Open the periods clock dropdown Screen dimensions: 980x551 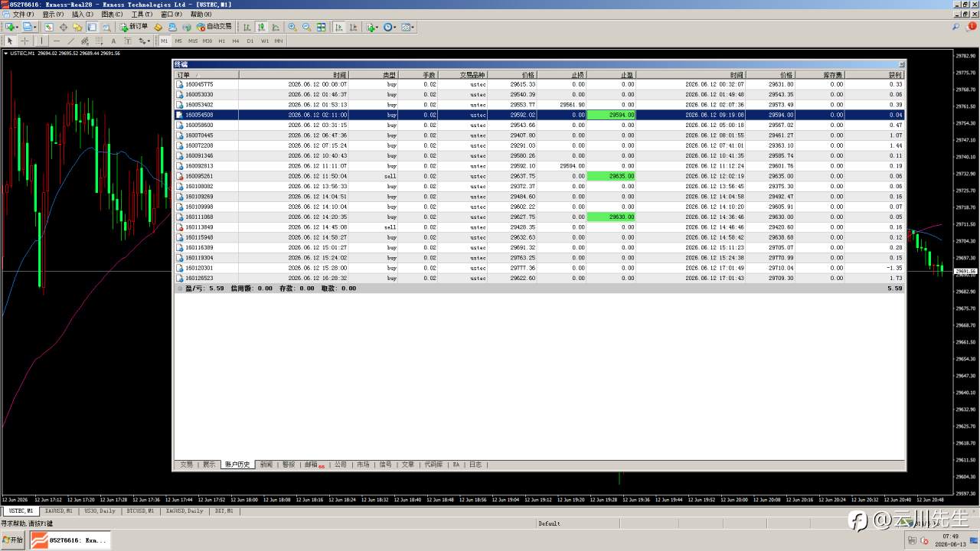[389, 27]
